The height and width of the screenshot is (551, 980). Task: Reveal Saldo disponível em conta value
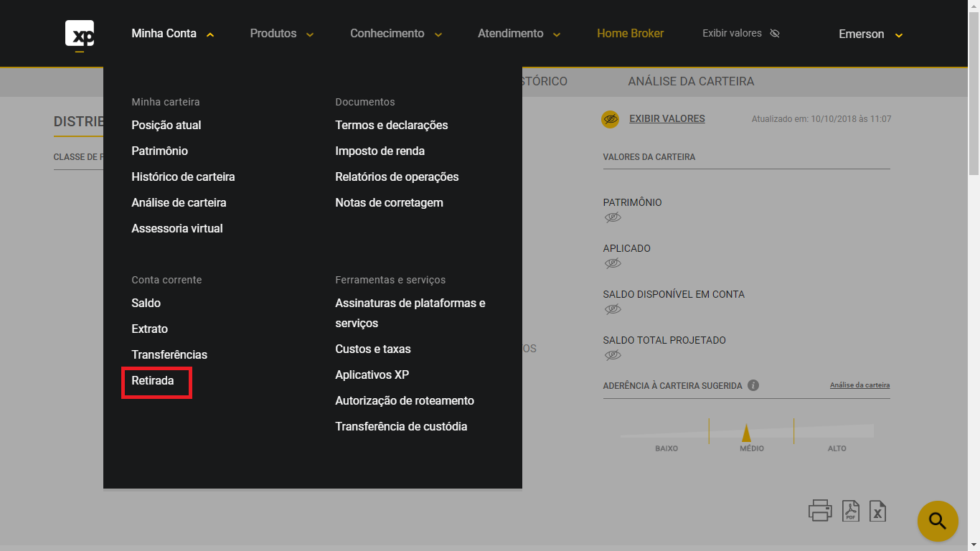[x=612, y=309]
